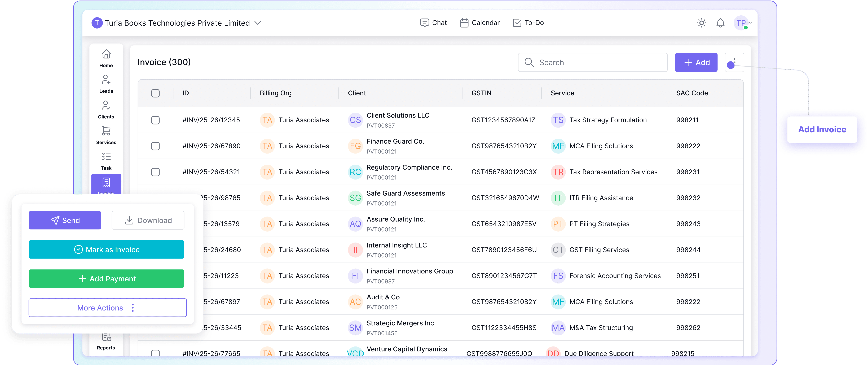Check the row for #INV/25-26/77665

[x=155, y=353]
